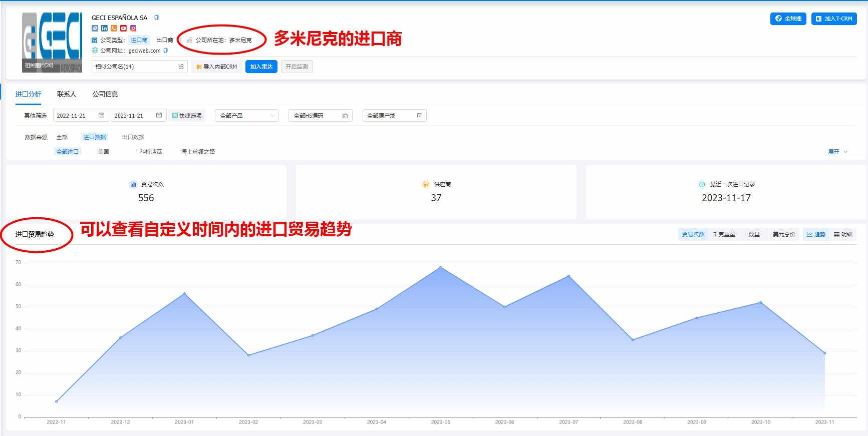
Task: Select 出口数据 data source option
Action: coord(133,137)
